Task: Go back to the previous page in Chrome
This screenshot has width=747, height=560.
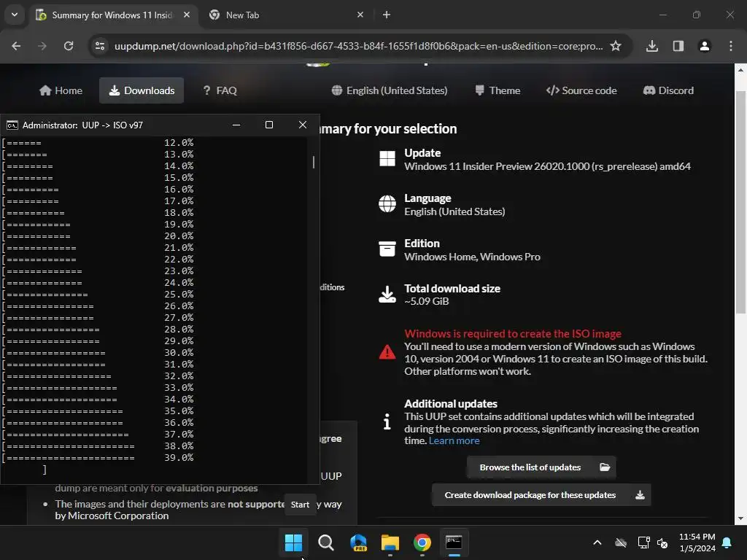Action: [16, 46]
